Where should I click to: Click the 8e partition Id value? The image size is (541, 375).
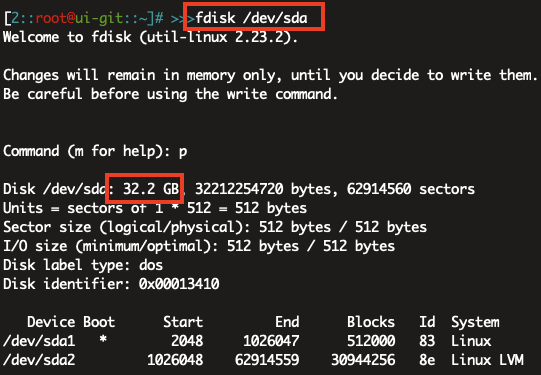pos(427,360)
